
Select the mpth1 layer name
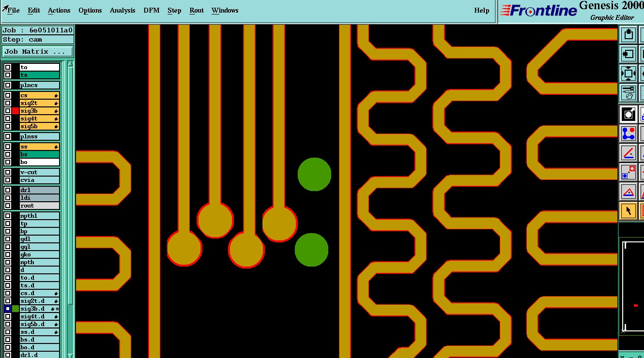click(x=40, y=216)
